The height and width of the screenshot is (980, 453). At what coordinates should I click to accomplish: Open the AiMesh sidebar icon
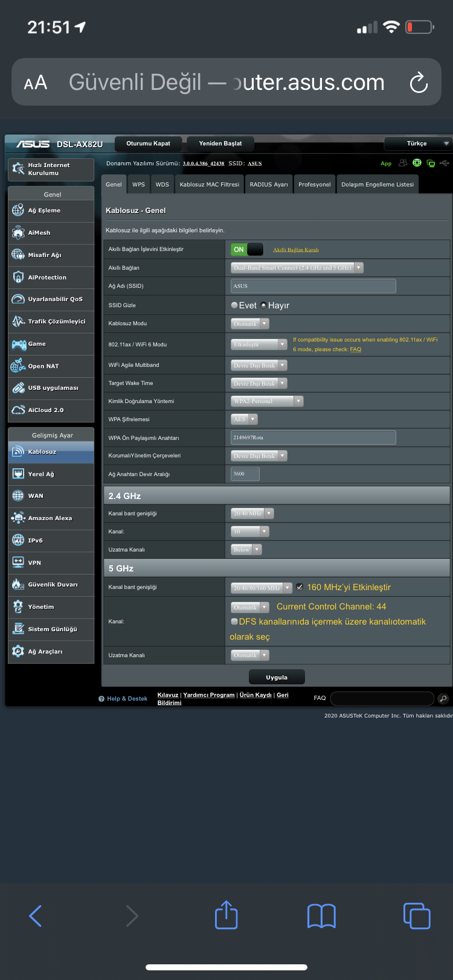18,233
